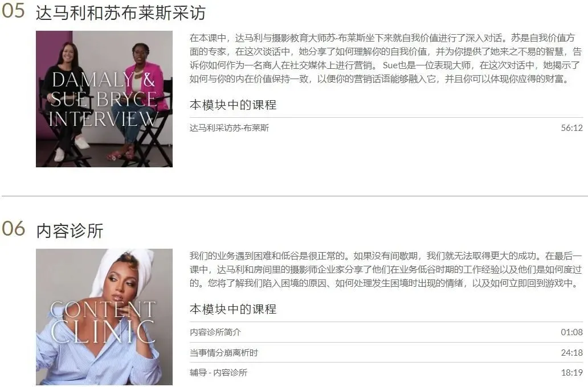
Task: Click 本模块中的课程 heading under module 06
Action: [233, 310]
